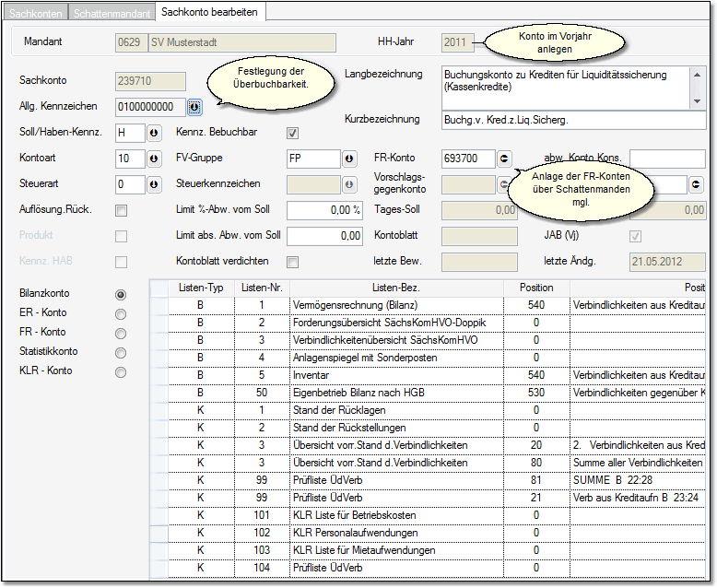Image resolution: width=717 pixels, height=588 pixels.
Task: Enable Kontoblatt verdichten checkbox
Action: (293, 262)
